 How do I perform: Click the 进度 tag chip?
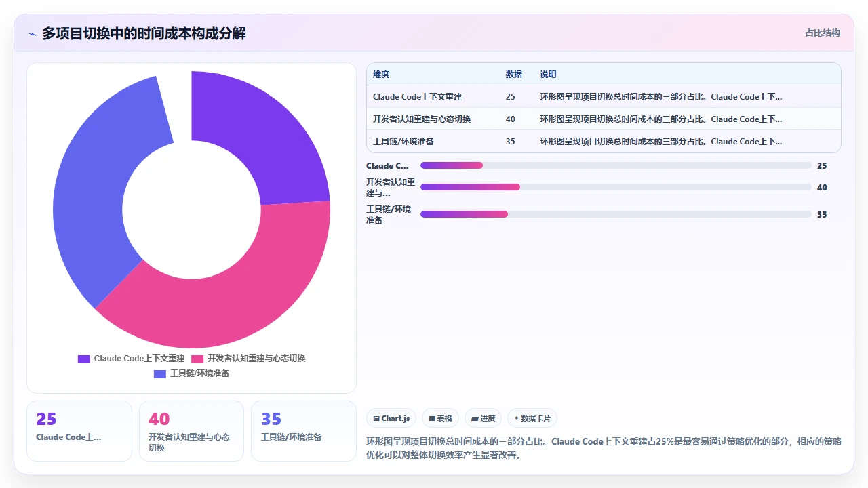tap(484, 418)
